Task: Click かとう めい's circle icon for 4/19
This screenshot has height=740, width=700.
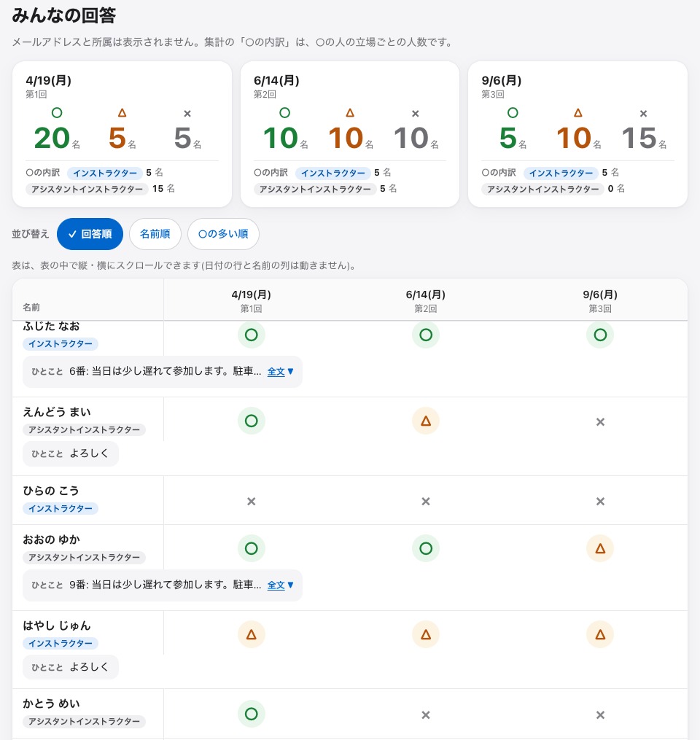Action: pyautogui.click(x=251, y=714)
